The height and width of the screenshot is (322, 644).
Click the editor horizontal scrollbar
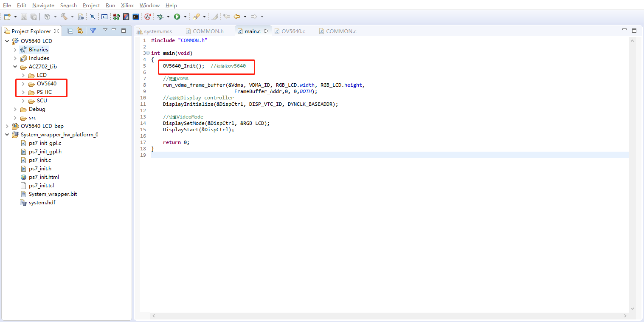coord(389,316)
